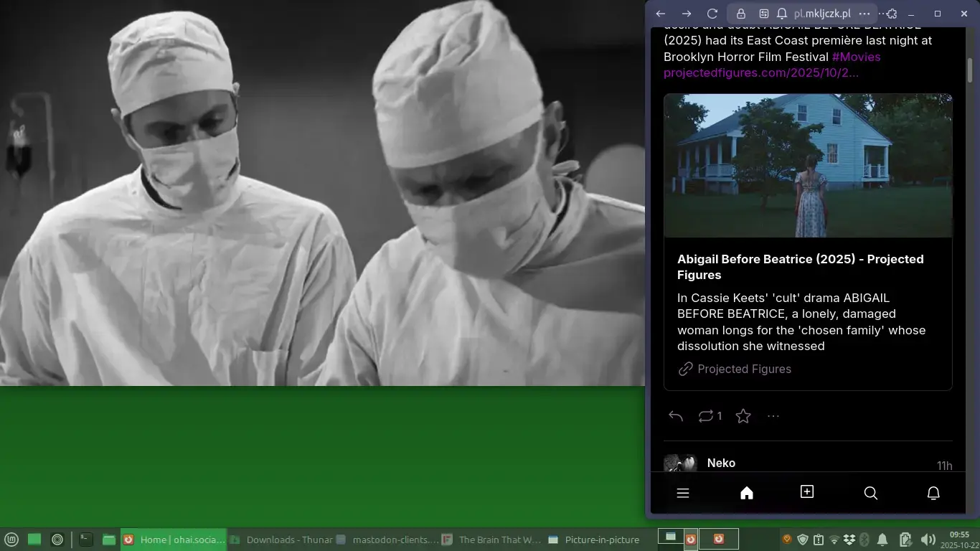This screenshot has width=980, height=551.
Task: Go back to the previous browser page
Action: pyautogui.click(x=661, y=14)
